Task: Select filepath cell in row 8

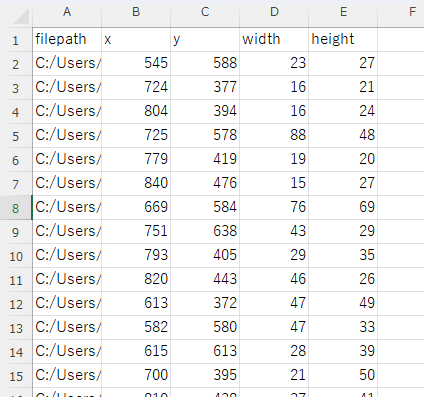Action: pos(67,208)
